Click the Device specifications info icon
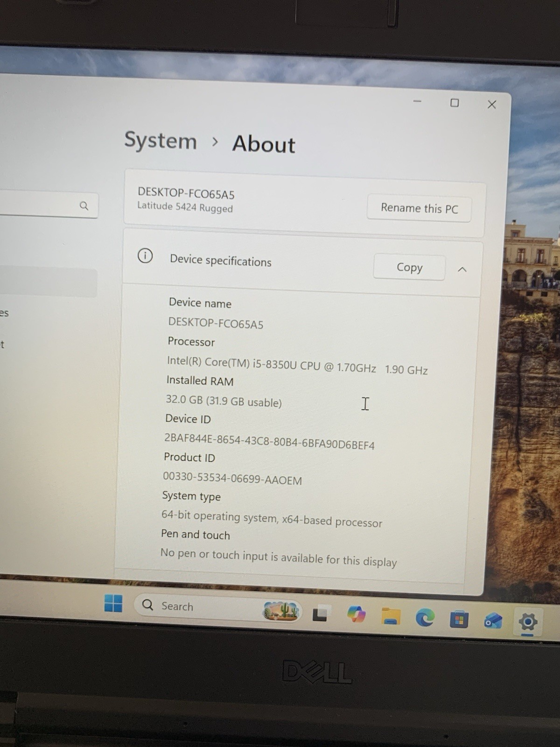The image size is (560, 747). (x=145, y=256)
